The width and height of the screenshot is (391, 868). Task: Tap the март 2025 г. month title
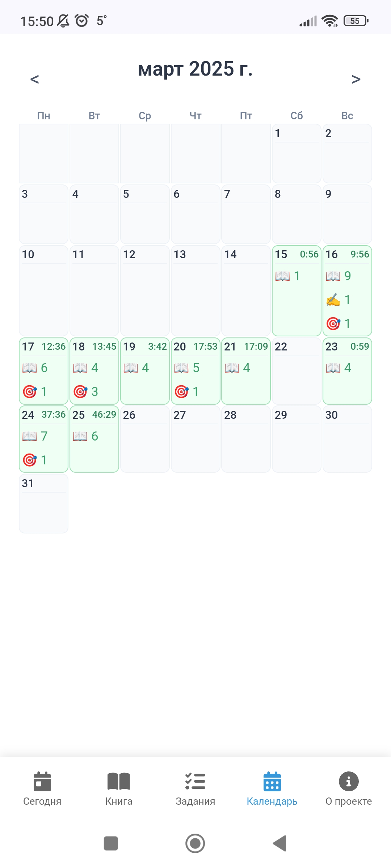[195, 69]
